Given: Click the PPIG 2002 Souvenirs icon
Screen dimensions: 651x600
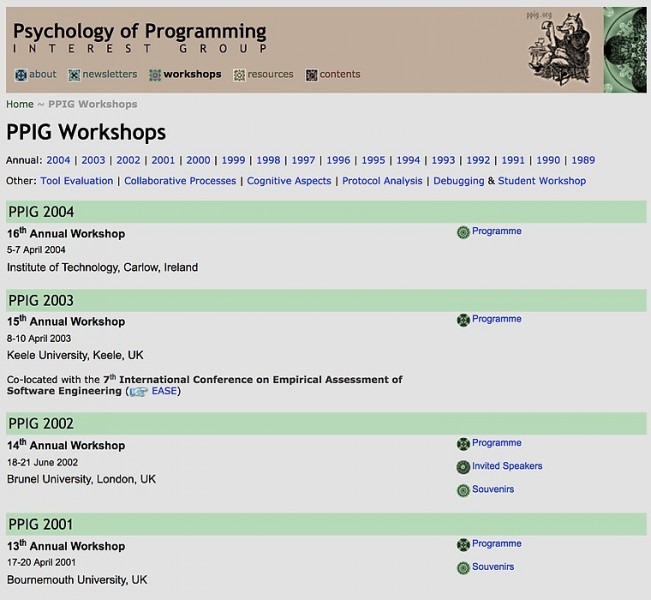Looking at the screenshot, I should 463,491.
